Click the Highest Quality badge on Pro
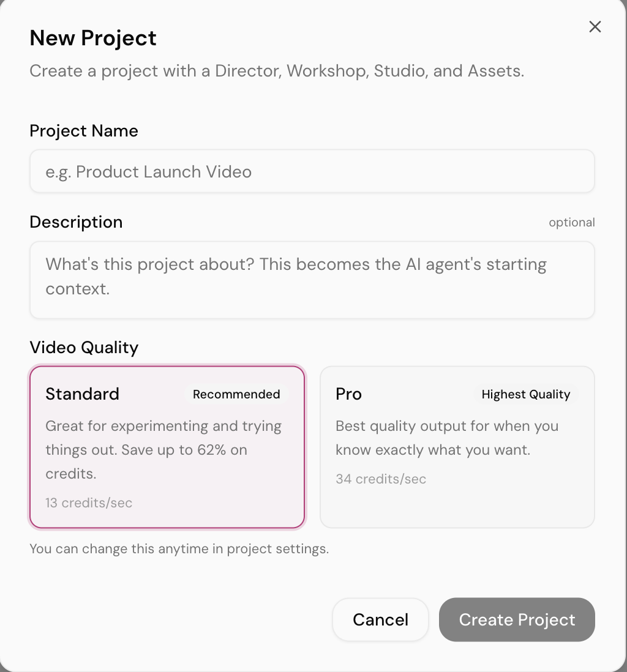The image size is (627, 672). 525,395
